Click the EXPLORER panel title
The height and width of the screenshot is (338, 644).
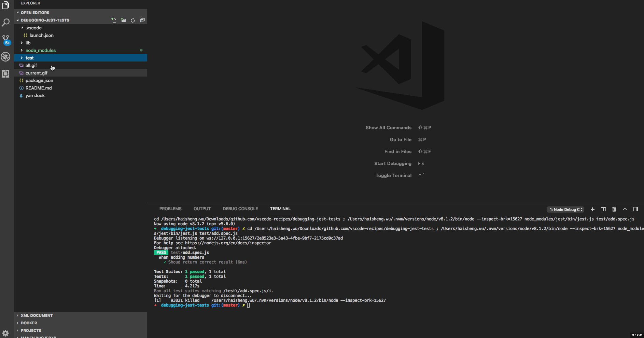(x=30, y=3)
